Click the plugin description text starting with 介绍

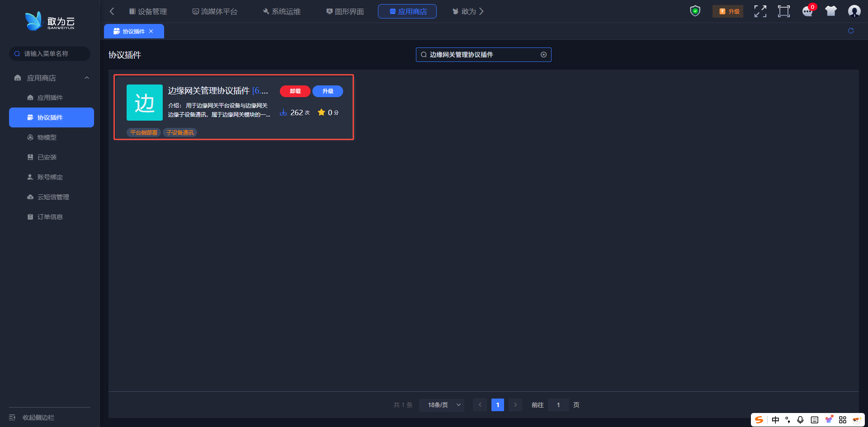coord(219,110)
